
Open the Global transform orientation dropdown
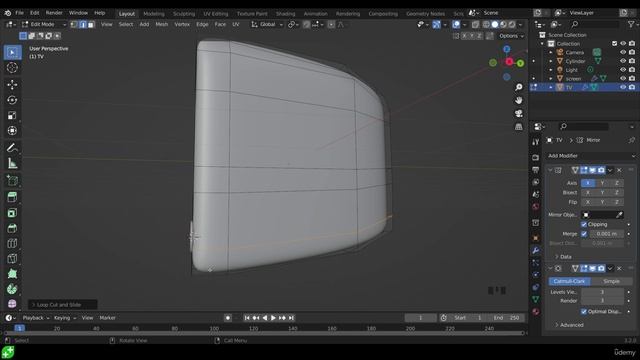(267, 24)
